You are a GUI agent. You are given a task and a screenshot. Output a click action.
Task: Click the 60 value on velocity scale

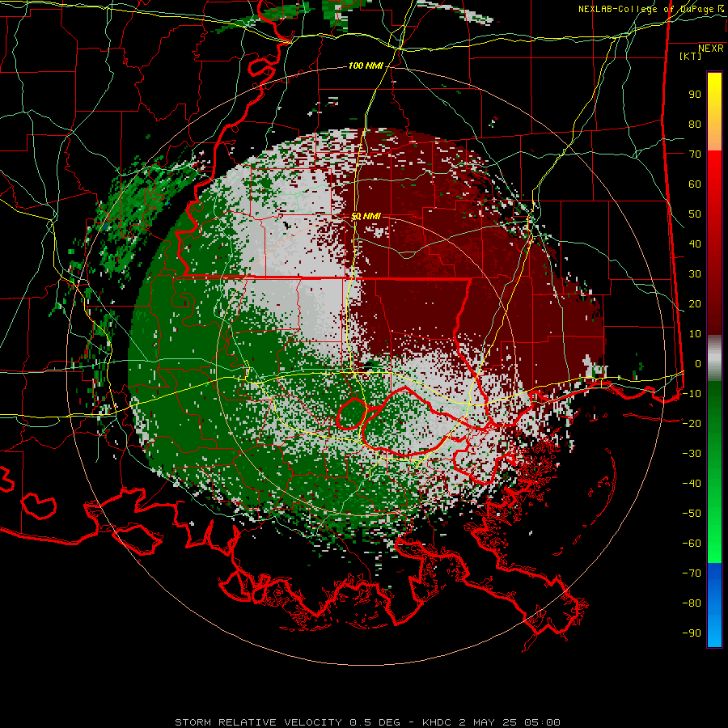tap(695, 184)
